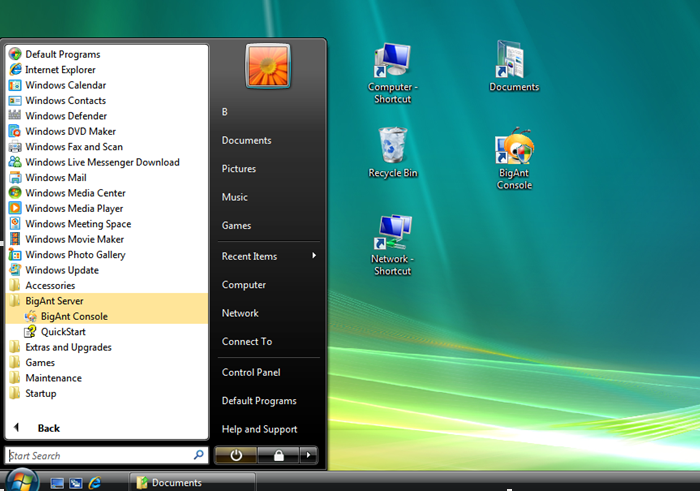This screenshot has height=491, width=700.
Task: Launch Windows Media Player
Action: pyautogui.click(x=107, y=208)
